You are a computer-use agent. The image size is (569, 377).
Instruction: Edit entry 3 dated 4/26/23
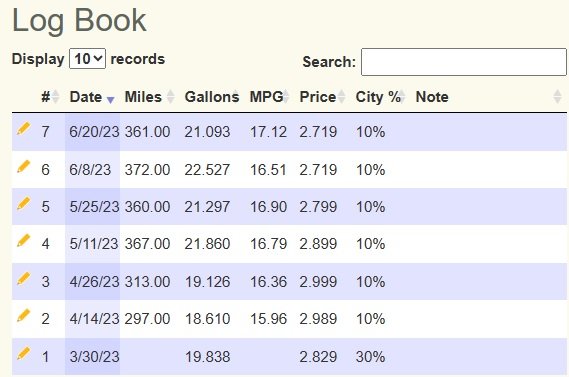point(23,278)
